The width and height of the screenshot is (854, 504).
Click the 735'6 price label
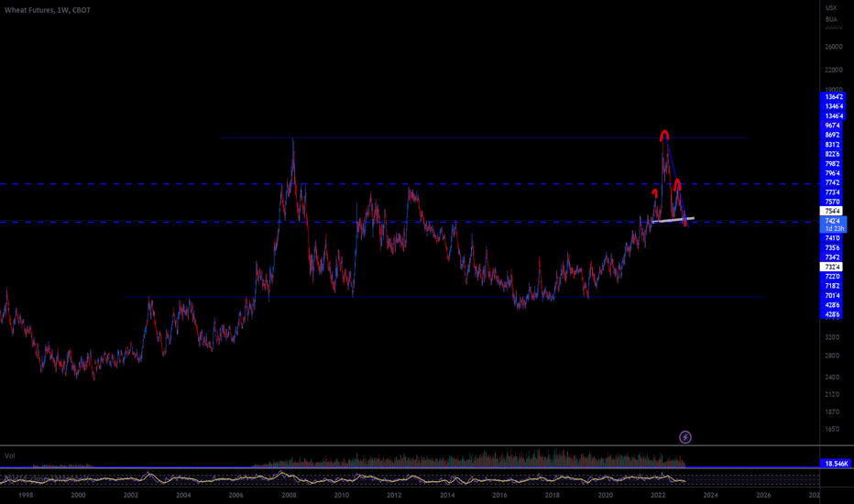(x=832, y=248)
